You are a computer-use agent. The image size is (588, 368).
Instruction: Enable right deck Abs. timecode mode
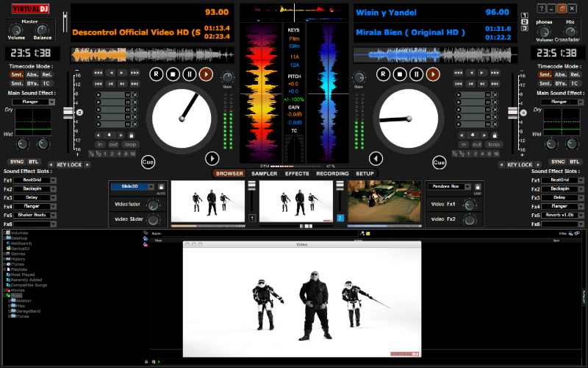(561, 75)
